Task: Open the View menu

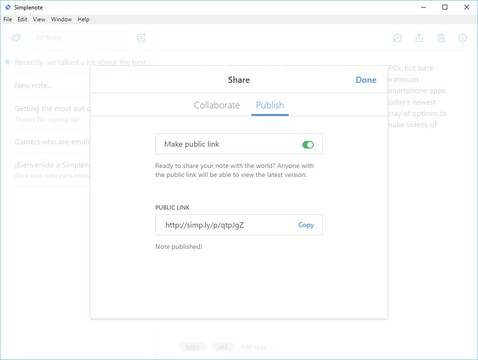Action: point(39,19)
